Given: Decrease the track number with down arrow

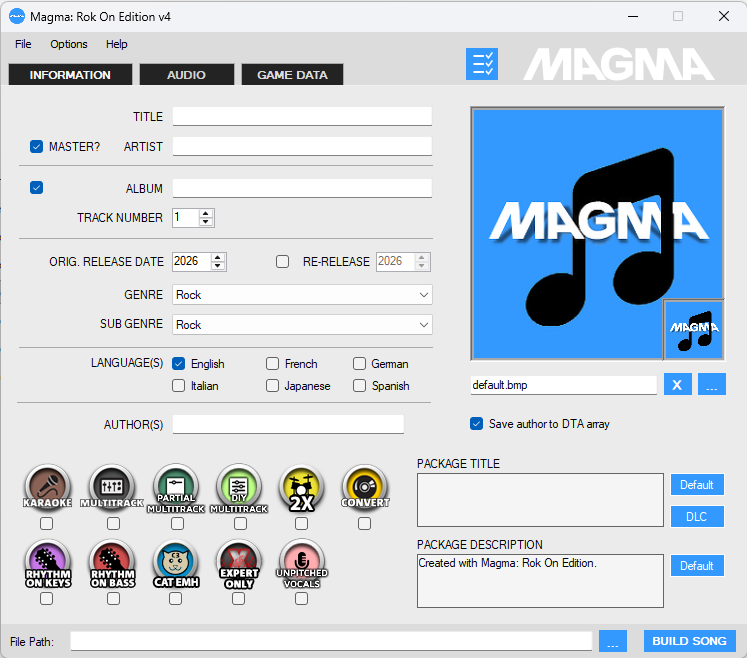Looking at the screenshot, I should click(206, 222).
